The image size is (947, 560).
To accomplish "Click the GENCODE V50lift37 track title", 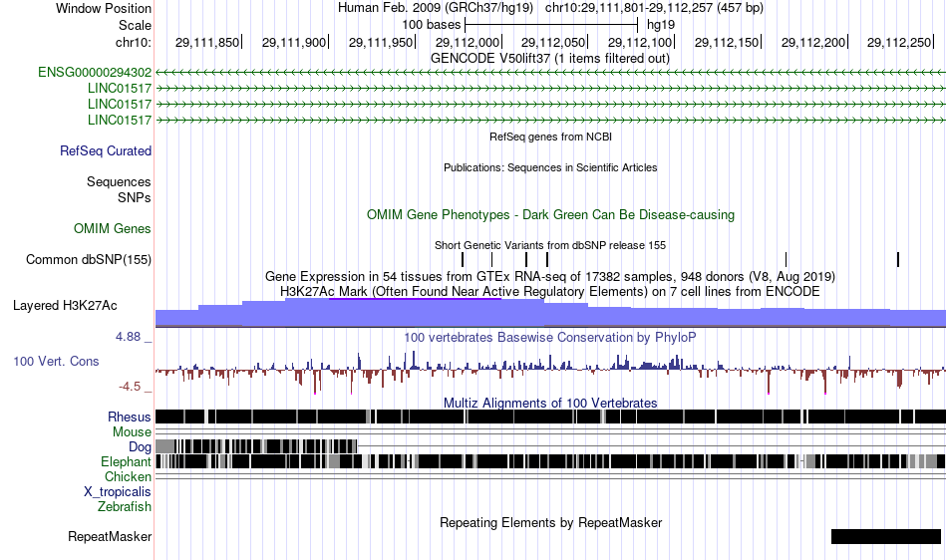I will click(x=550, y=59).
